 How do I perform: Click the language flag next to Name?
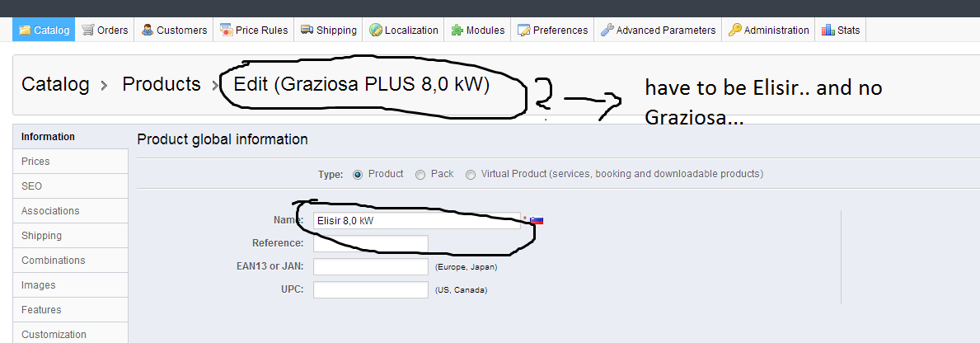click(537, 220)
